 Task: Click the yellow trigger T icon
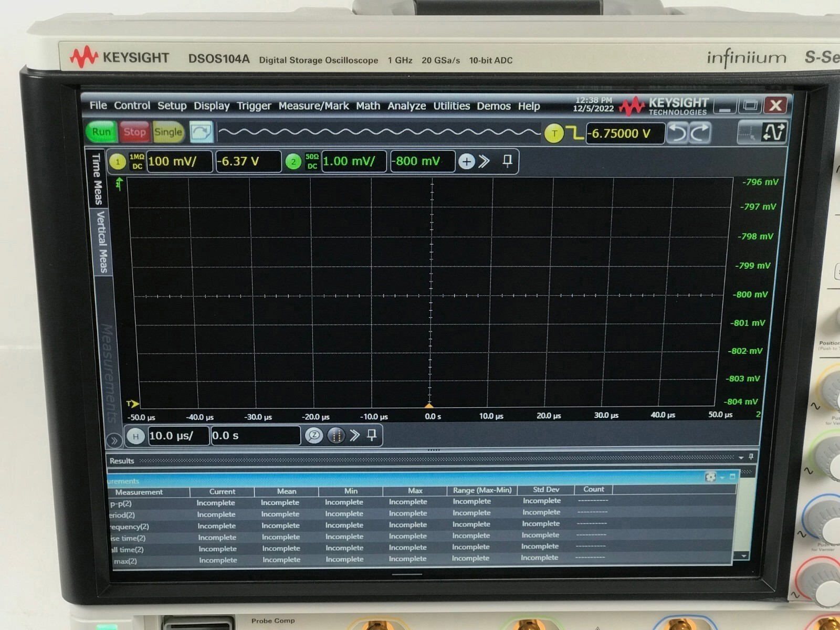554,133
